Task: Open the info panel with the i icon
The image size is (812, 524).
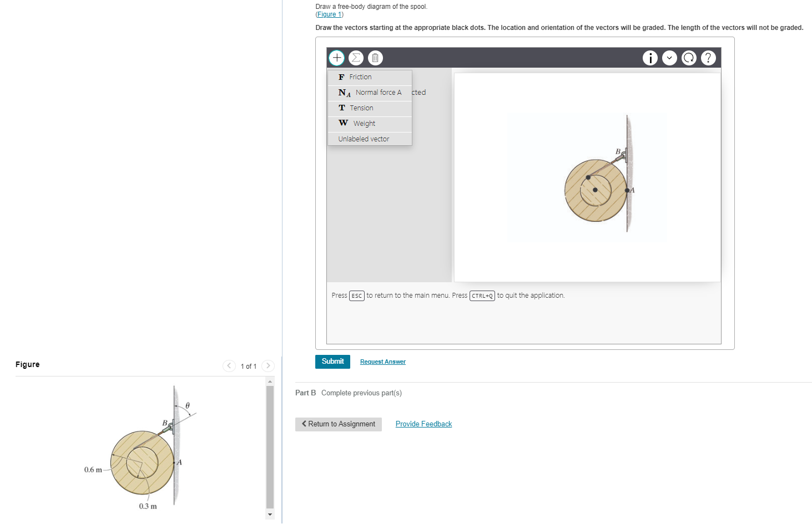Action: 650,58
